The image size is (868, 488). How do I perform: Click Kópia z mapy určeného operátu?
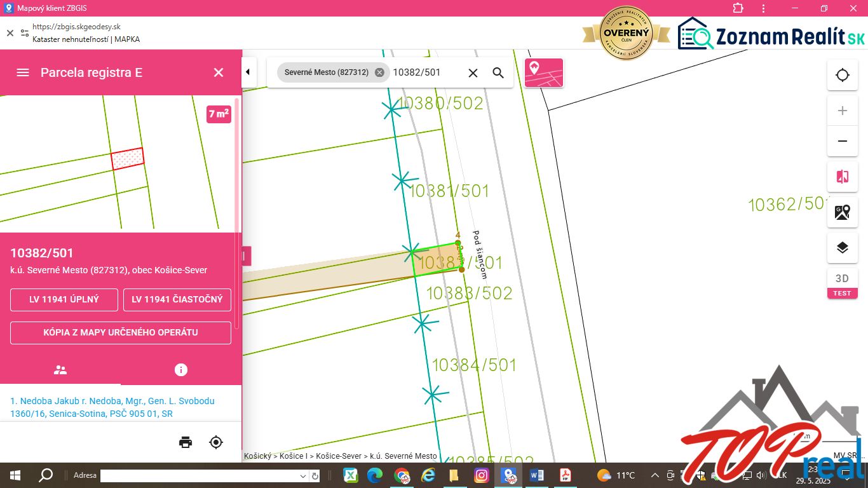(x=121, y=333)
